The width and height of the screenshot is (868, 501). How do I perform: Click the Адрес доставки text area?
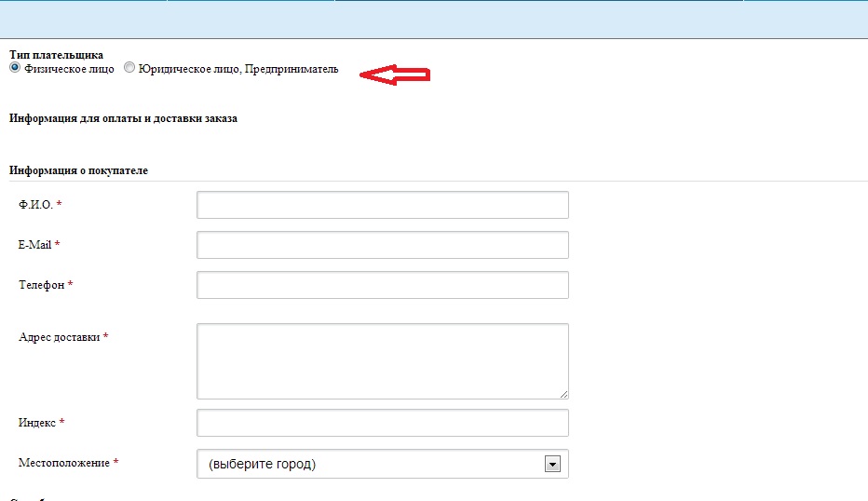383,361
